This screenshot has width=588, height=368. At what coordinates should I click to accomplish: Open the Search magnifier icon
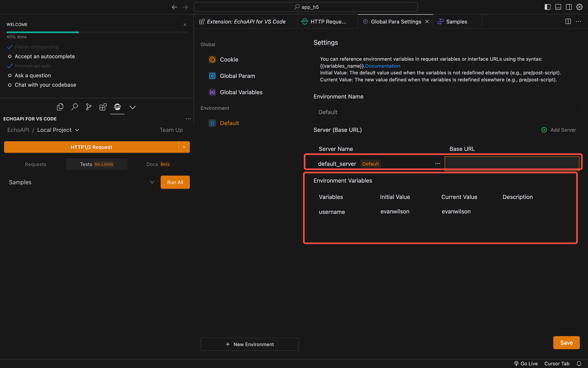(x=74, y=107)
